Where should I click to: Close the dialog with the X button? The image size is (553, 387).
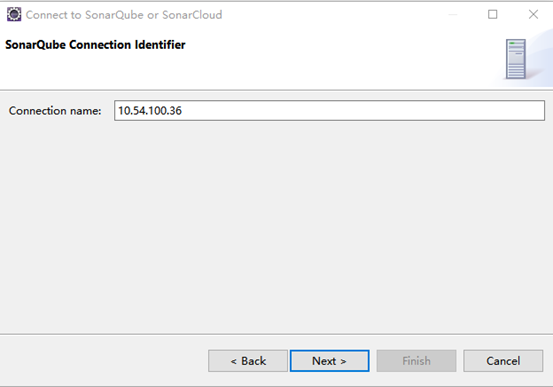click(x=533, y=14)
